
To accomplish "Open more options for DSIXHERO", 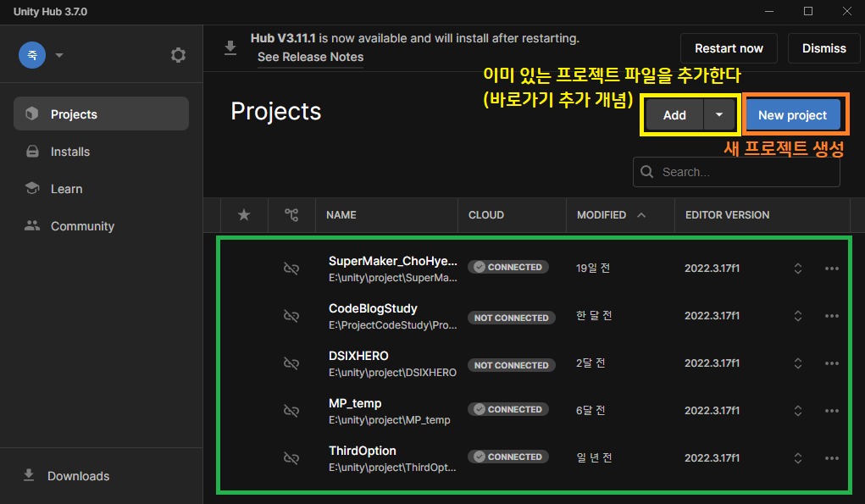I will tap(831, 363).
